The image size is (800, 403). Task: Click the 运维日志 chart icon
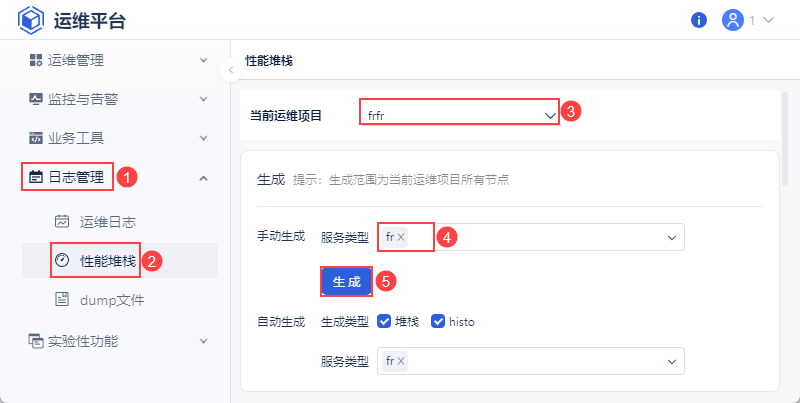62,221
